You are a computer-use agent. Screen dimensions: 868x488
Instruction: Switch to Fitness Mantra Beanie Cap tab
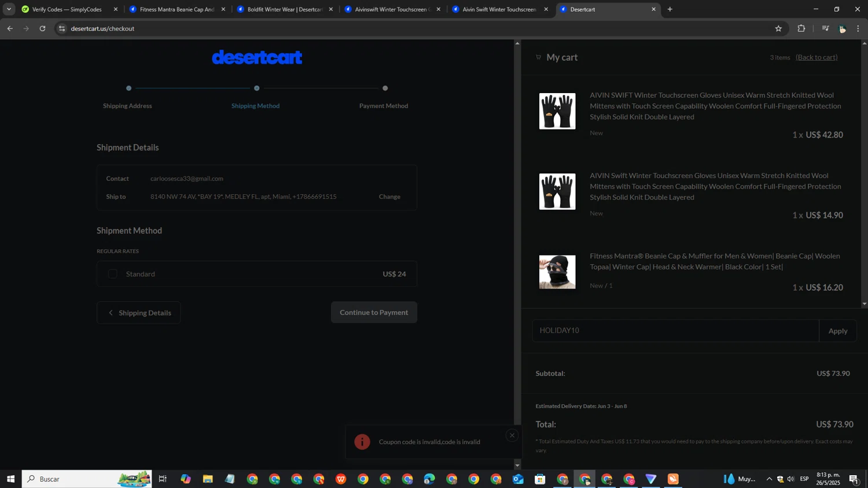pos(176,9)
